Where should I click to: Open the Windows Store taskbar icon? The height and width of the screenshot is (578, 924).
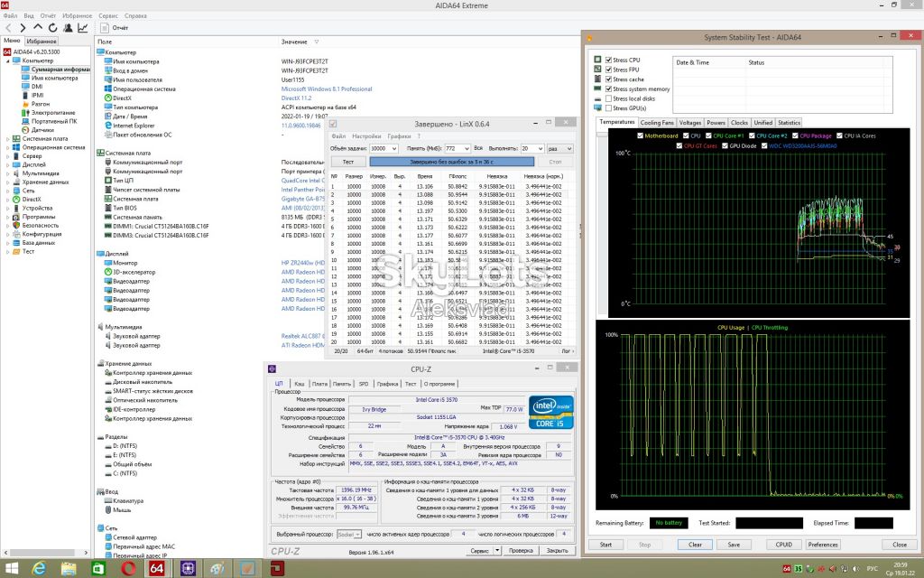tap(98, 569)
